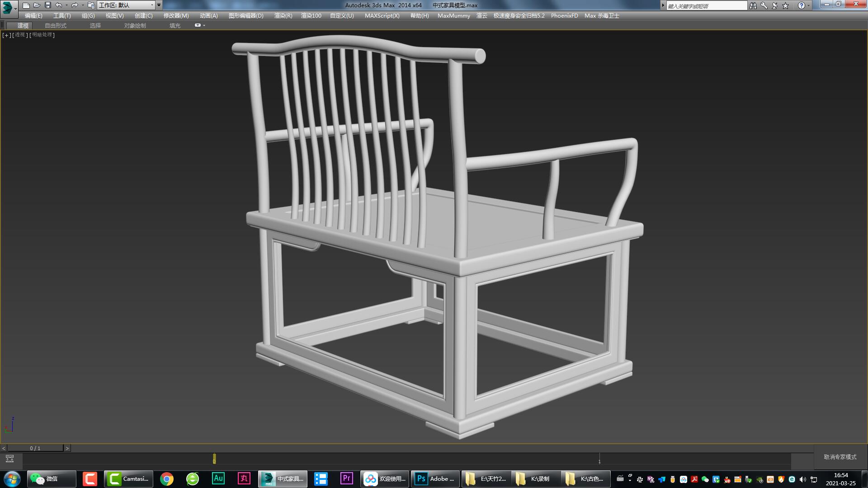Open the project folder settings icon

click(90, 5)
